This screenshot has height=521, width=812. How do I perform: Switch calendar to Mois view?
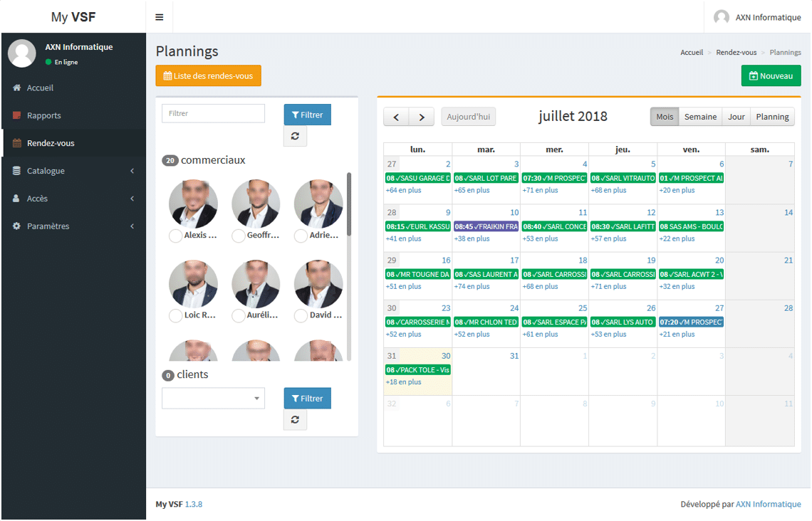(x=665, y=117)
